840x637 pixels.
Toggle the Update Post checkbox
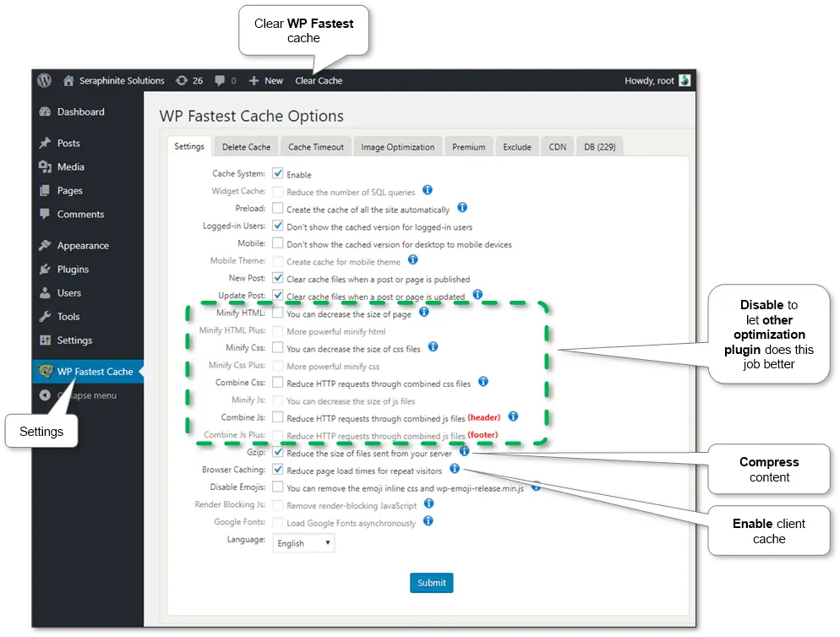tap(277, 295)
